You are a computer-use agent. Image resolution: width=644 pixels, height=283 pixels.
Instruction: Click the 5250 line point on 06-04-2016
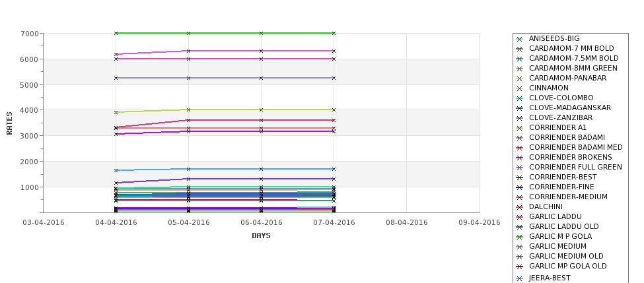click(x=261, y=78)
